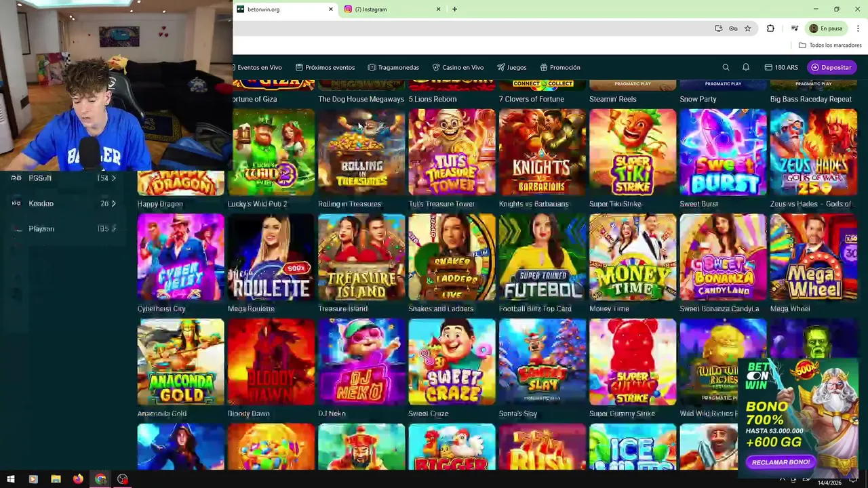The image size is (868, 488).
Task: Open the Sweet Craze game
Action: pos(452,362)
